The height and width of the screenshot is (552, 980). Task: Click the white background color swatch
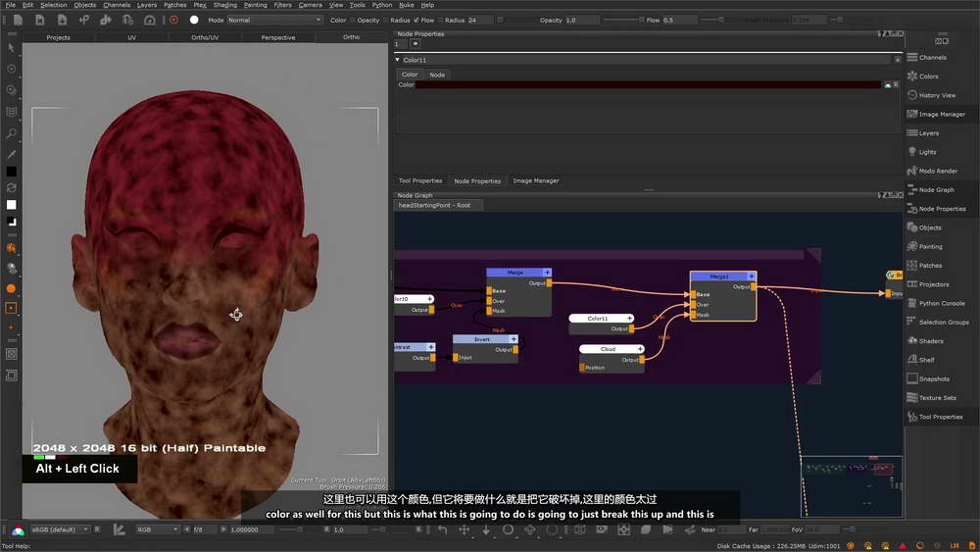pyautogui.click(x=11, y=204)
